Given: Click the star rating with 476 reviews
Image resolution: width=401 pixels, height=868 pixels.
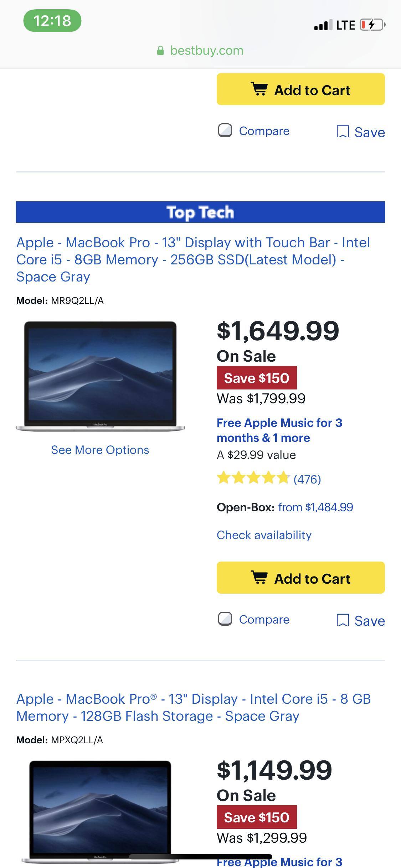Looking at the screenshot, I should [253, 478].
